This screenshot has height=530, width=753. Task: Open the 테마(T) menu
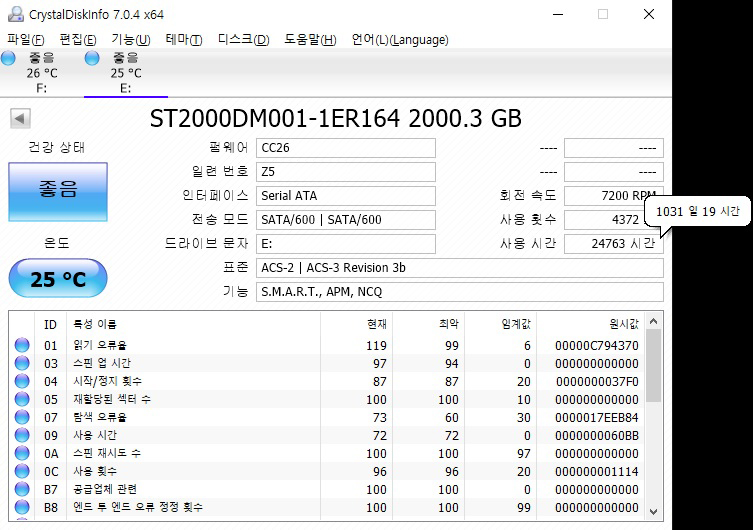(183, 39)
